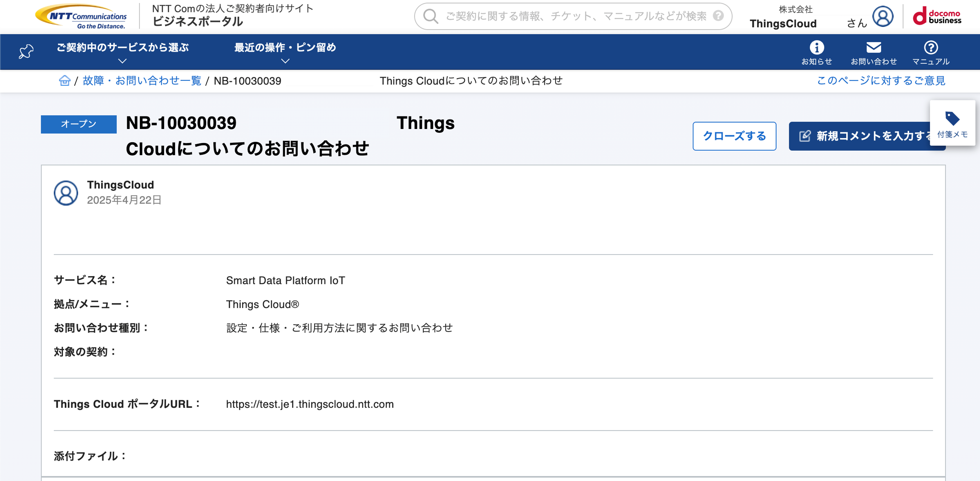Image resolution: width=980 pixels, height=481 pixels.
Task: Click ThingsCloud commenter avatar
Action: coord(66,193)
